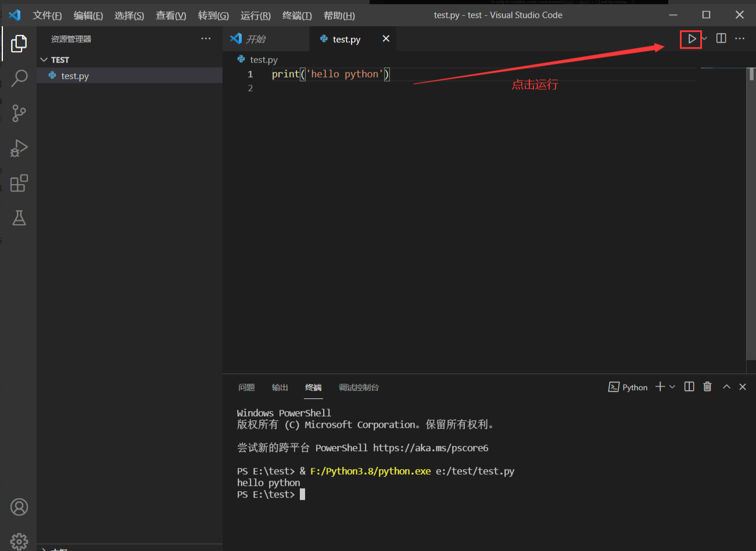Click line number 2 in the editor gutter

[250, 88]
